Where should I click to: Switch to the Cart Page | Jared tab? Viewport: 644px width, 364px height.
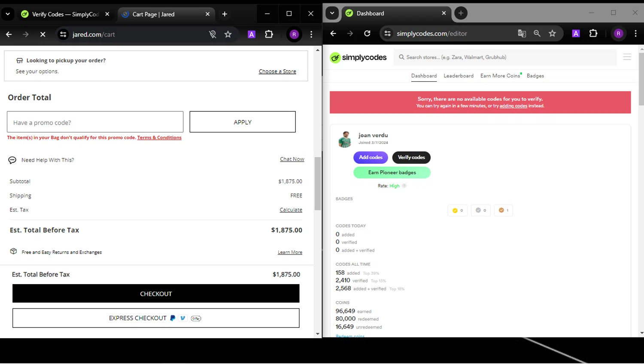pyautogui.click(x=166, y=14)
